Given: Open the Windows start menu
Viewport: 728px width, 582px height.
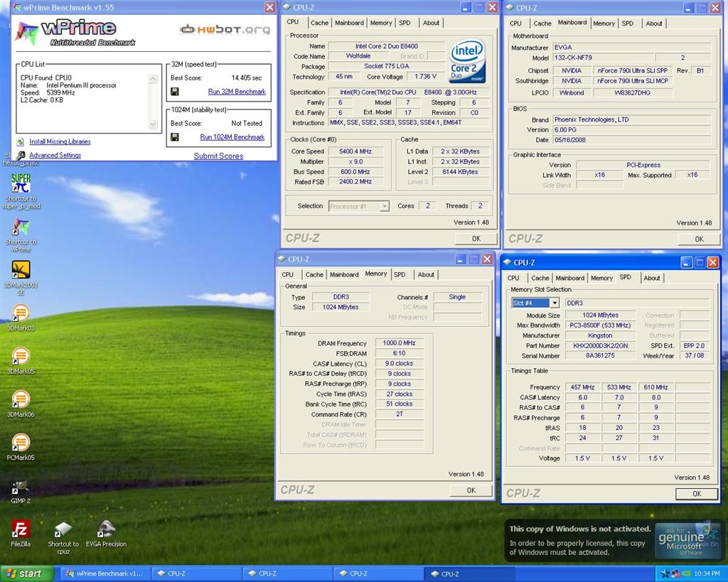Looking at the screenshot, I should [27, 574].
